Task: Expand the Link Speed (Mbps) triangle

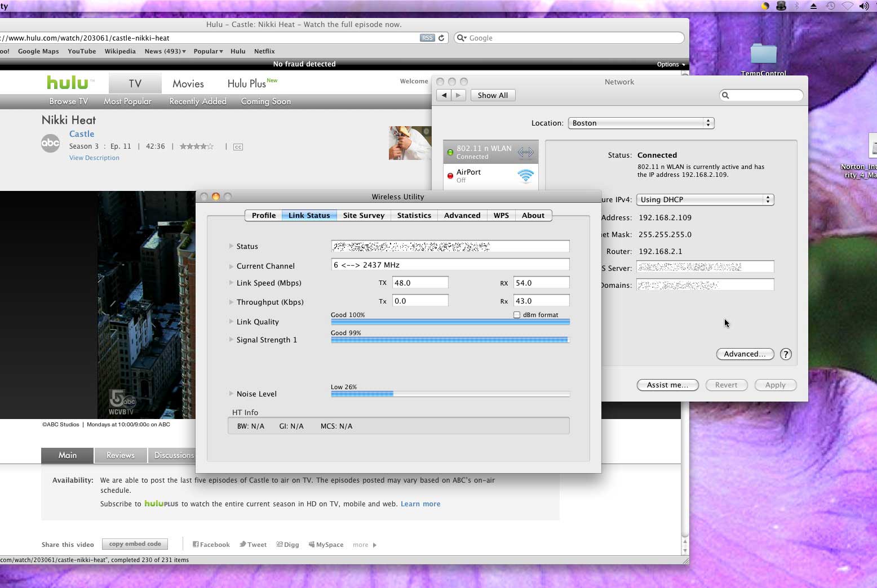Action: tap(231, 283)
